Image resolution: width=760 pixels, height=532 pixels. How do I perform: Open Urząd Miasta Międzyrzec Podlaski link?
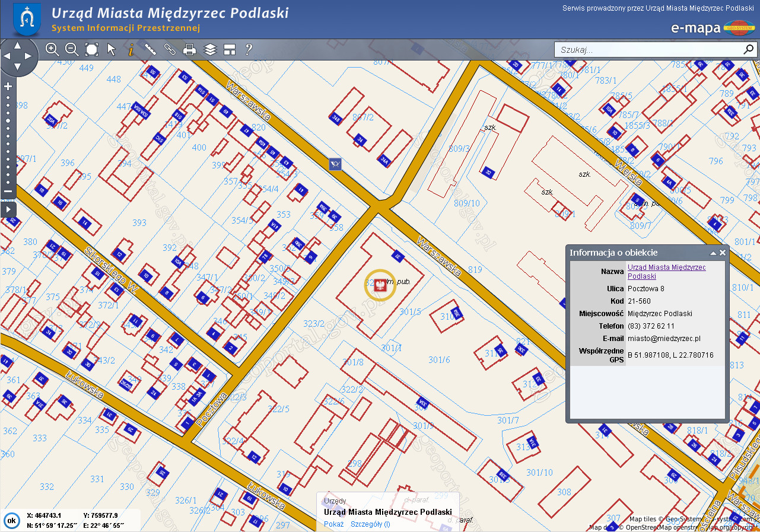point(667,272)
